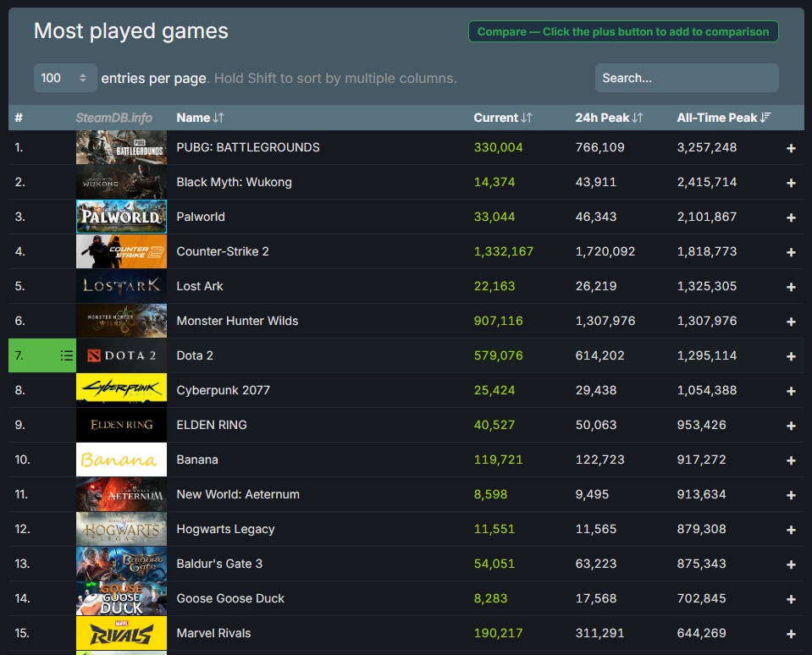Click plus icon for Black Myth: Wukong

click(791, 183)
